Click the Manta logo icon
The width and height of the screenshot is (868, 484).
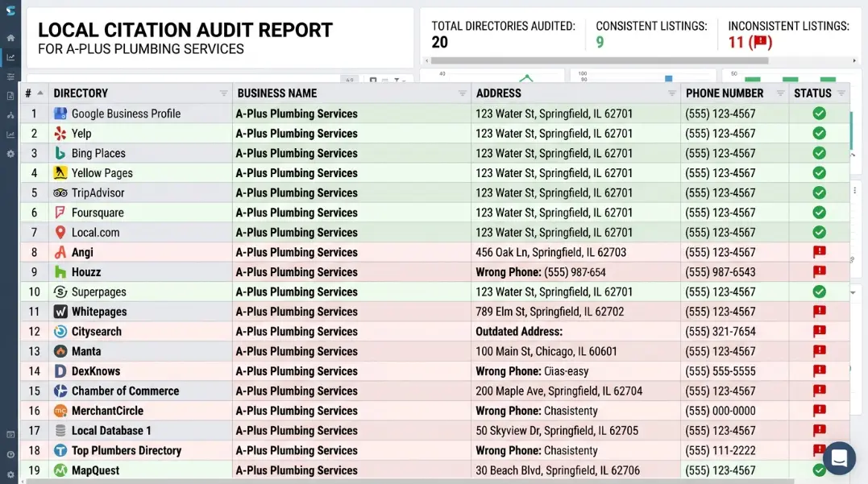(60, 351)
